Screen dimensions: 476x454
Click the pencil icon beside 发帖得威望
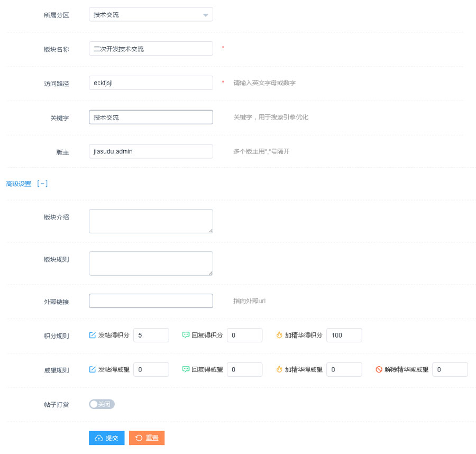pyautogui.click(x=92, y=369)
